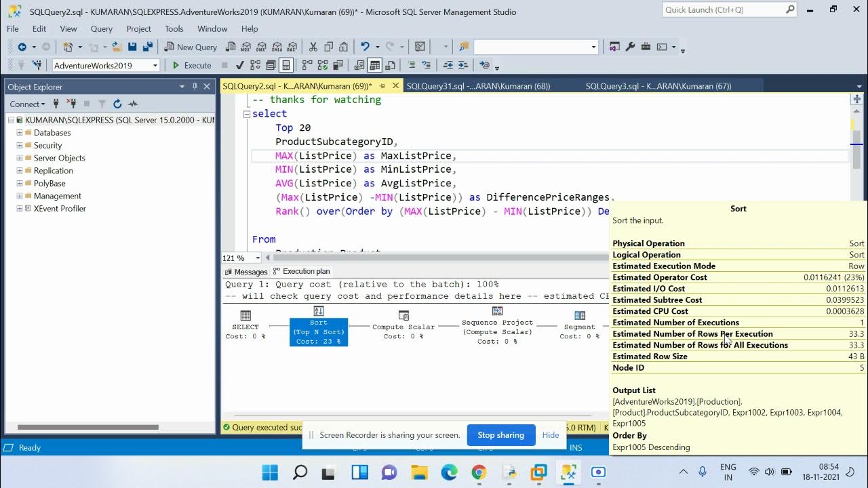Select the Sort (Top N Sort) plan node
Image resolution: width=868 pixels, height=488 pixels.
[x=318, y=327]
